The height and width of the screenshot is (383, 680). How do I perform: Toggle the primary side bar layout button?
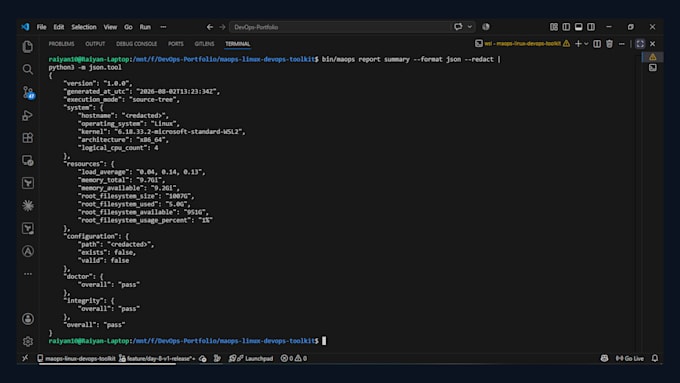[x=566, y=27]
